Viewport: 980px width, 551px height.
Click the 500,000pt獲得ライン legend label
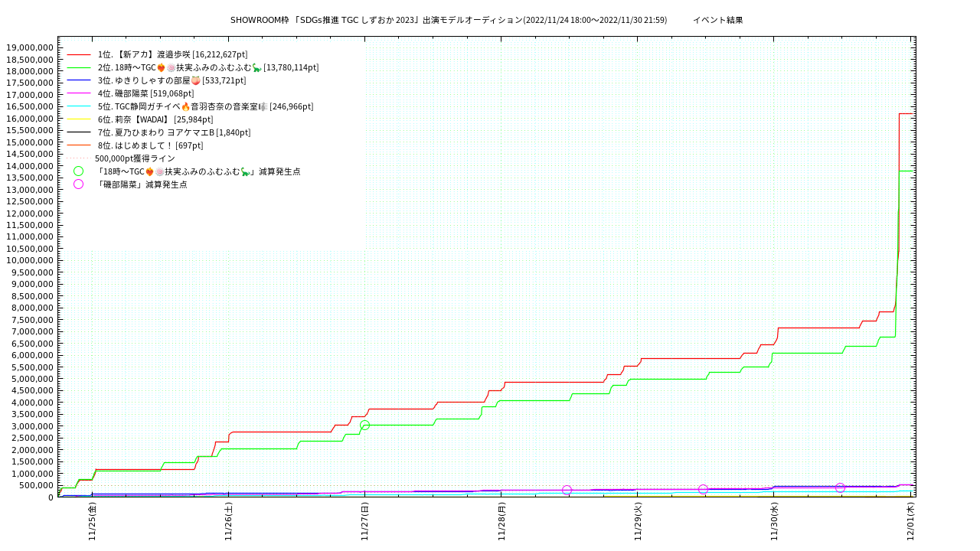click(135, 158)
